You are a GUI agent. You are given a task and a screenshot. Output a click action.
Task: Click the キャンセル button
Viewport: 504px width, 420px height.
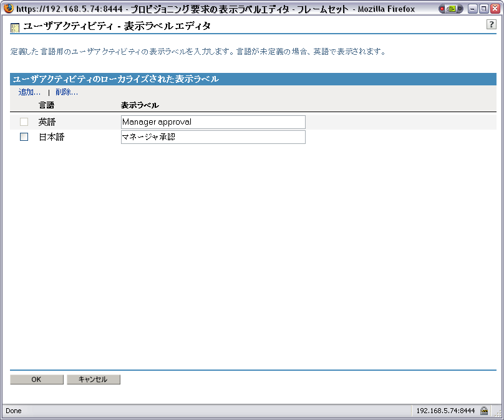tap(94, 379)
